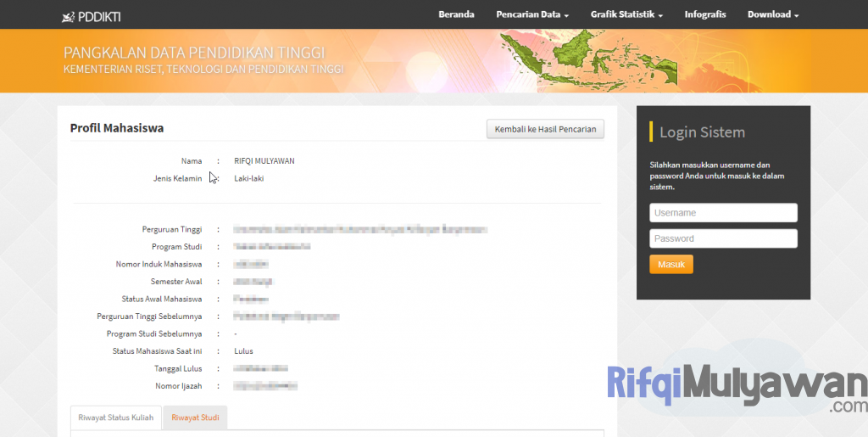Click the Status Mahasiswa Saat ini label
The height and width of the screenshot is (437, 868).
(157, 351)
